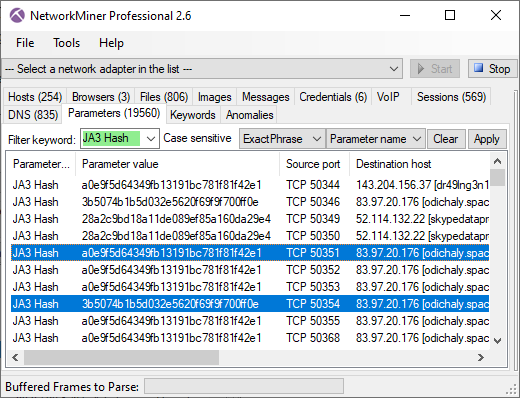
Task: Select the highlighted row with TCP 50354
Action: point(250,304)
